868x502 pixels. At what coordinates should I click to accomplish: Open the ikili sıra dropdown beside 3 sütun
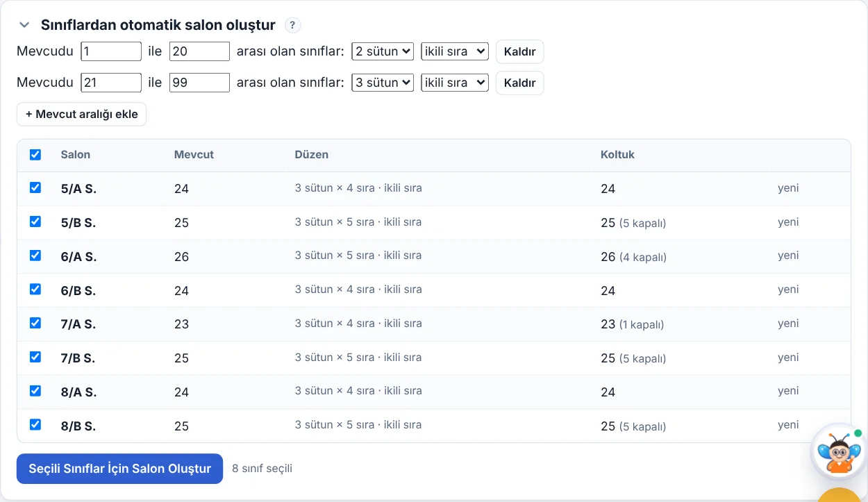tap(455, 83)
